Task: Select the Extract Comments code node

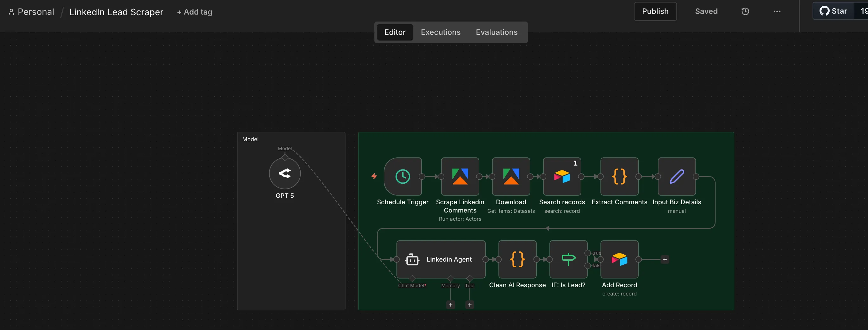Action: point(619,176)
